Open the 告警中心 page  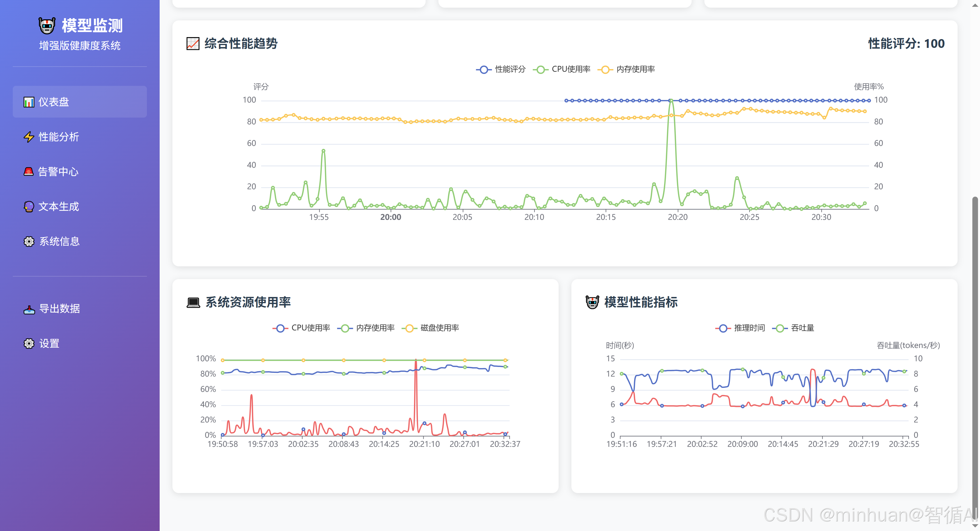click(x=58, y=172)
